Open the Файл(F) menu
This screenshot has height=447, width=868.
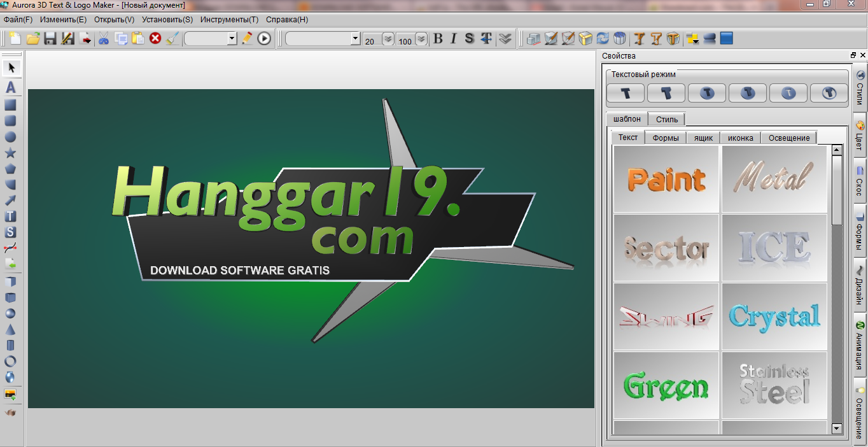point(18,20)
